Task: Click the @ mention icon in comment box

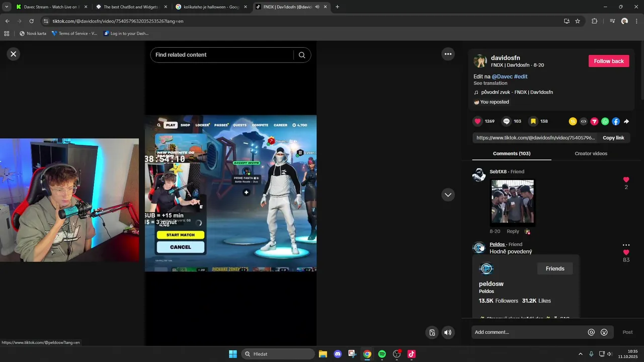Action: point(591,332)
